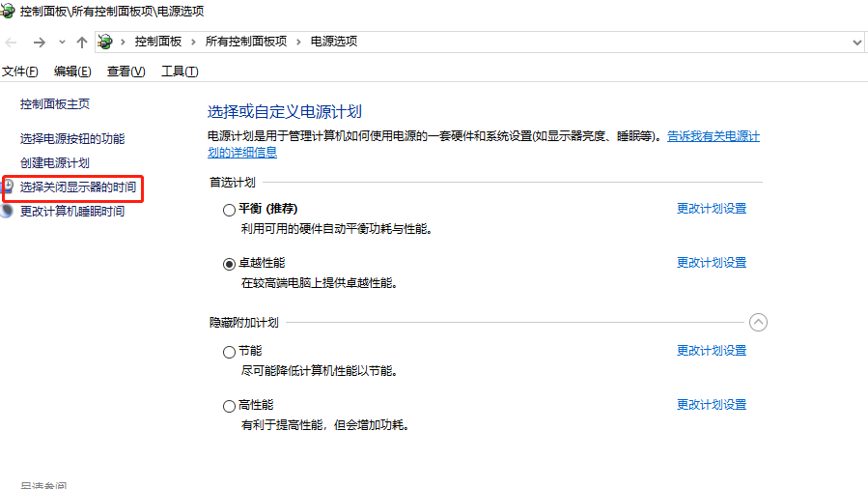
Task: Click 所有控制面板项 in the address bar
Action: 245,42
